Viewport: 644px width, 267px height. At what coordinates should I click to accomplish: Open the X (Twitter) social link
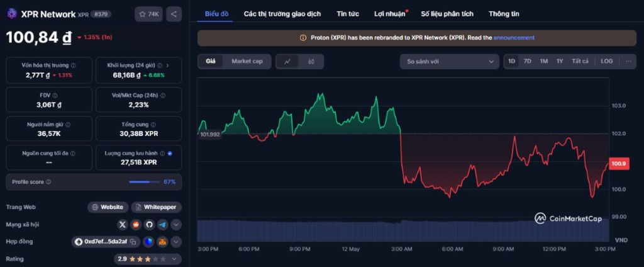click(x=123, y=224)
